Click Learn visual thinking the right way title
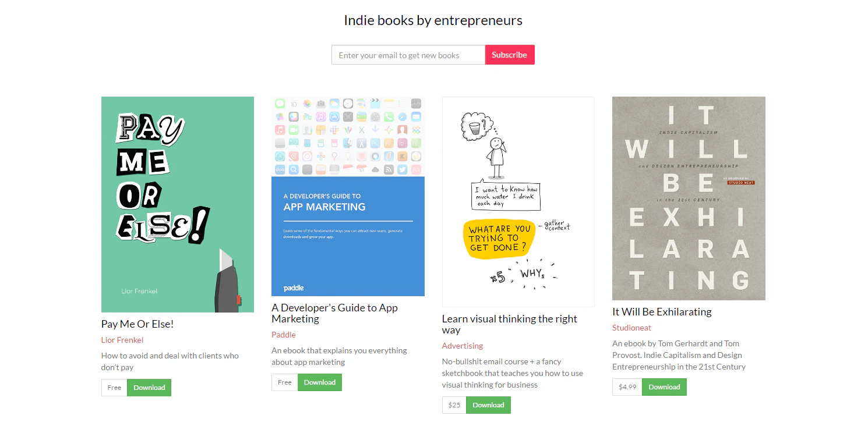Screen dimensions: 868x433 tap(510, 324)
